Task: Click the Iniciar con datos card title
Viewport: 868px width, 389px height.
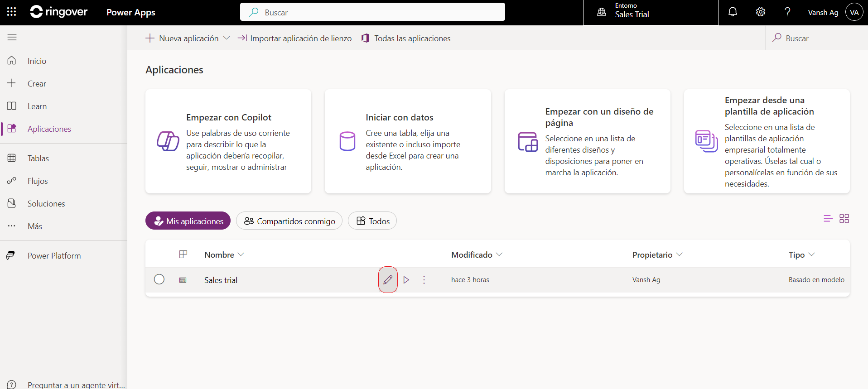Action: pyautogui.click(x=400, y=117)
